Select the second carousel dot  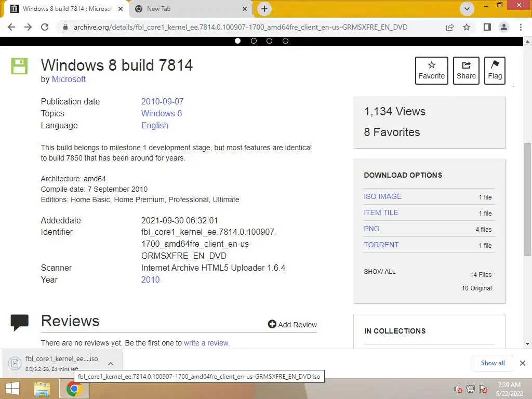tap(254, 41)
